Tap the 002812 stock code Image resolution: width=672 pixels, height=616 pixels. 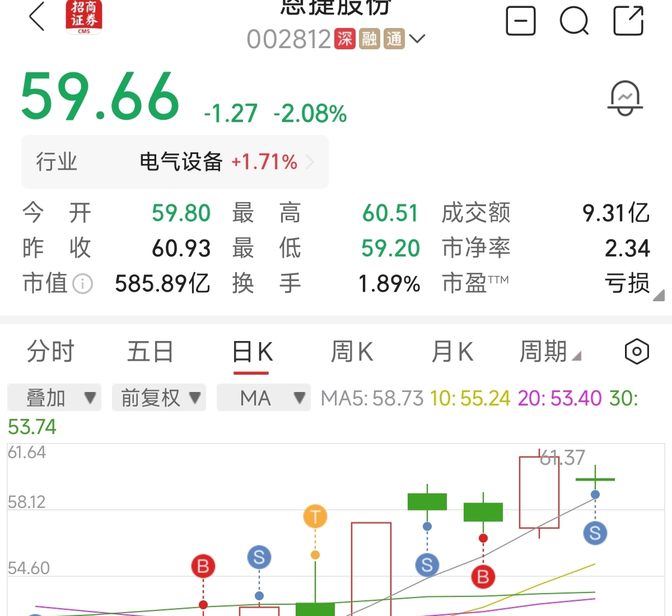tap(289, 39)
